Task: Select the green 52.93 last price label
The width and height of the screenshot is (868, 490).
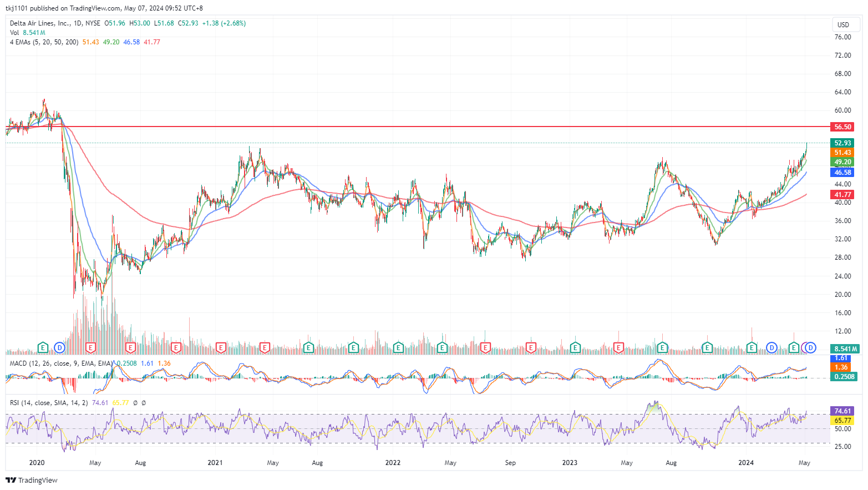Action: (842, 143)
